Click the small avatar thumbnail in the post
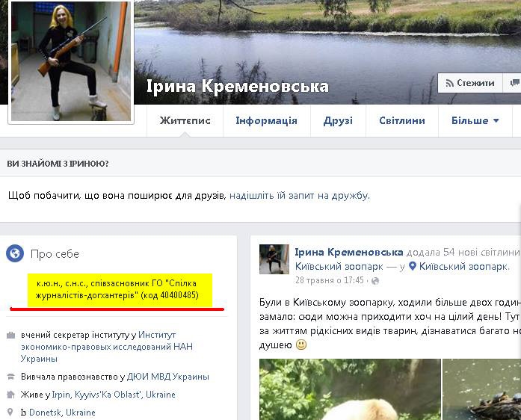This screenshot has width=521, height=420. pyautogui.click(x=274, y=259)
